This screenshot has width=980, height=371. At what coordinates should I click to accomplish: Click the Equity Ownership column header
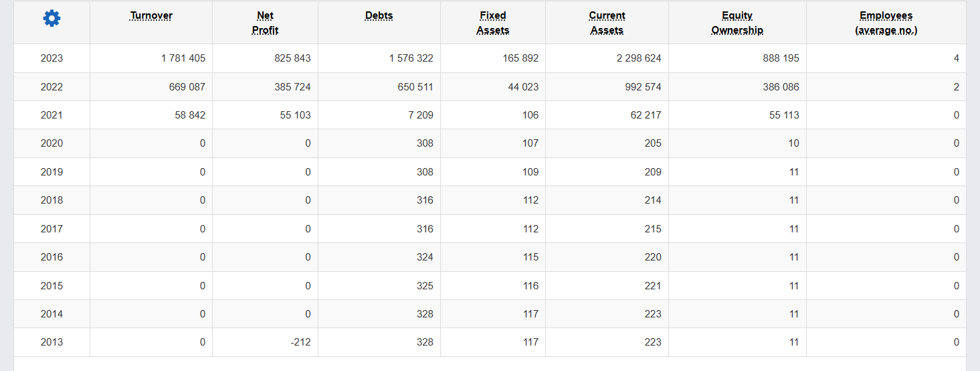[737, 23]
